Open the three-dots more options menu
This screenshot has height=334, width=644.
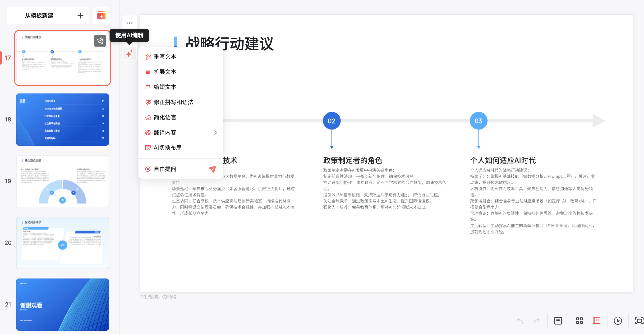pos(129,23)
